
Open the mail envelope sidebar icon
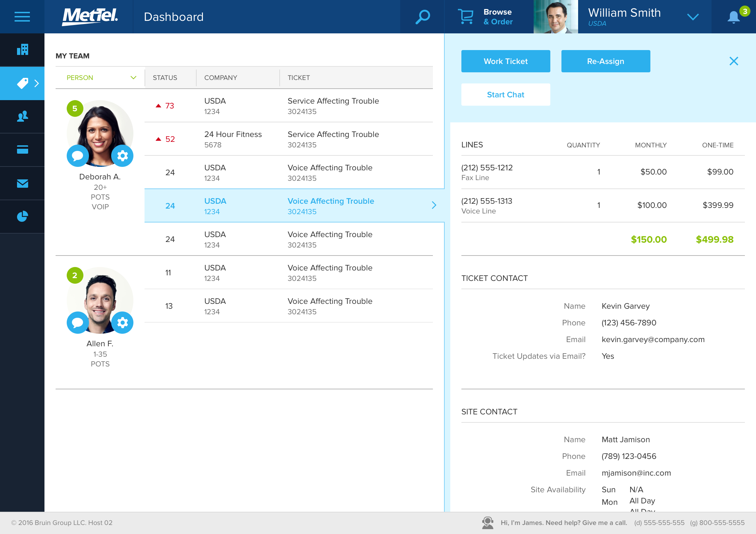[x=22, y=183]
